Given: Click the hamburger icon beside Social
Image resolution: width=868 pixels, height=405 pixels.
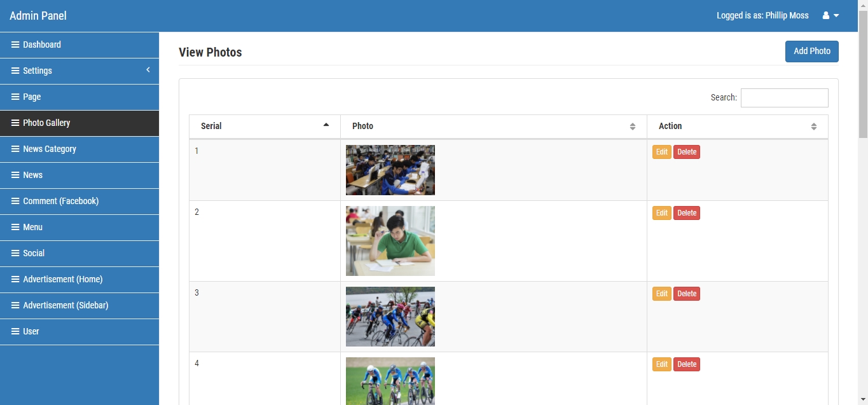Looking at the screenshot, I should (15, 253).
